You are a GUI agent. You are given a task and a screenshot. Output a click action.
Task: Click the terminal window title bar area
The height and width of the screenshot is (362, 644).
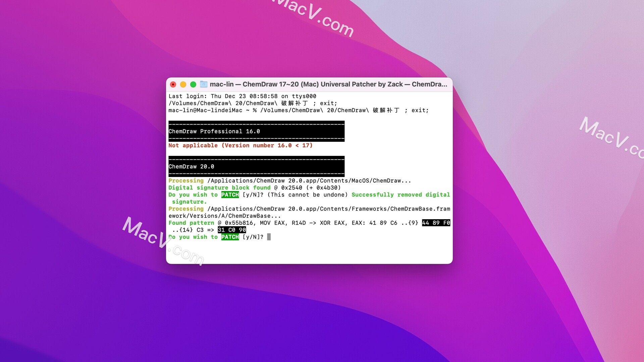click(309, 84)
